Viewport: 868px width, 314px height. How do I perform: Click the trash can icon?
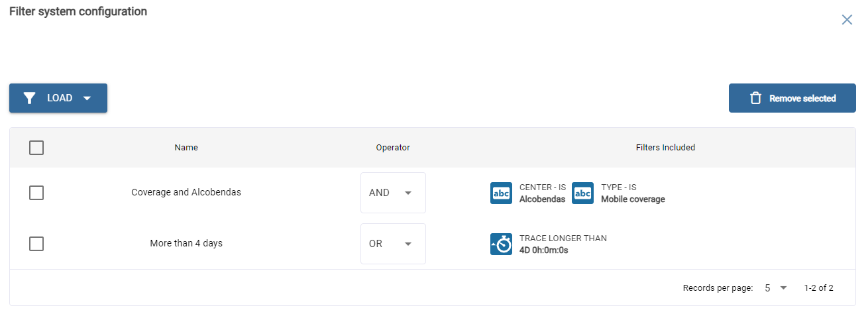pos(755,98)
